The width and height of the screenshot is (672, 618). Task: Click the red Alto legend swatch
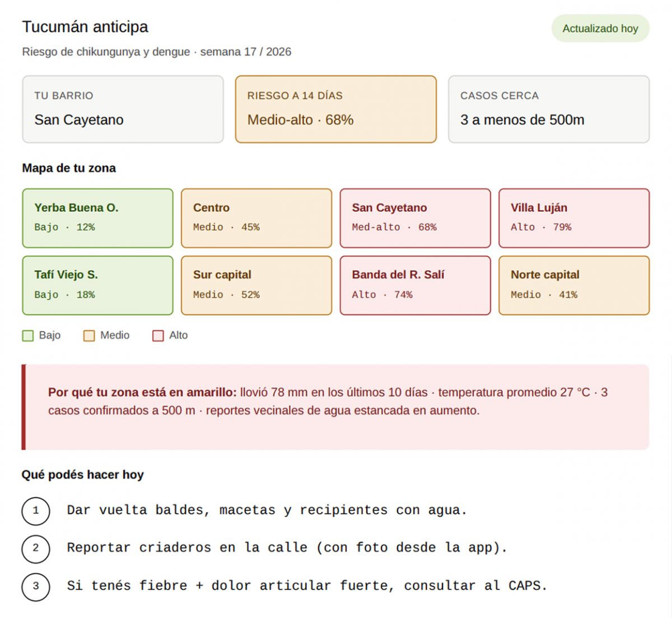click(158, 336)
